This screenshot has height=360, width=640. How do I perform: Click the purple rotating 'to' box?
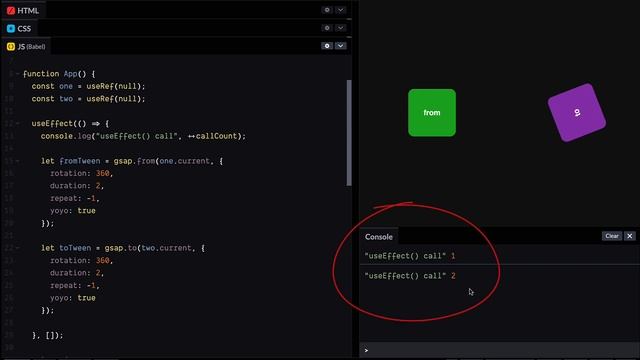[x=577, y=113]
